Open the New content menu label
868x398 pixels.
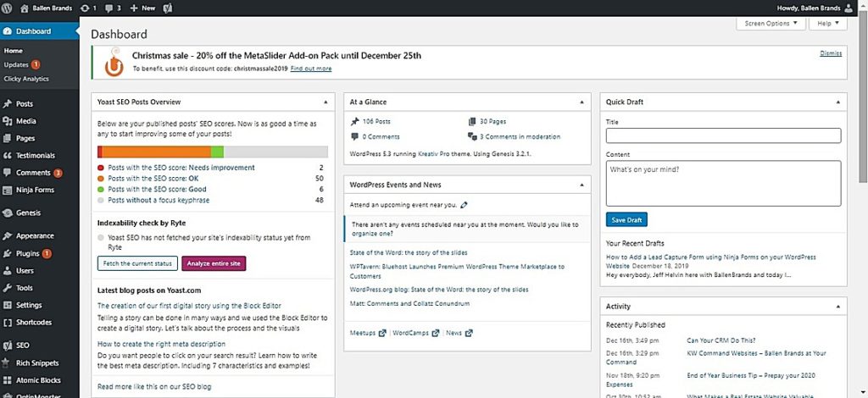(x=148, y=8)
